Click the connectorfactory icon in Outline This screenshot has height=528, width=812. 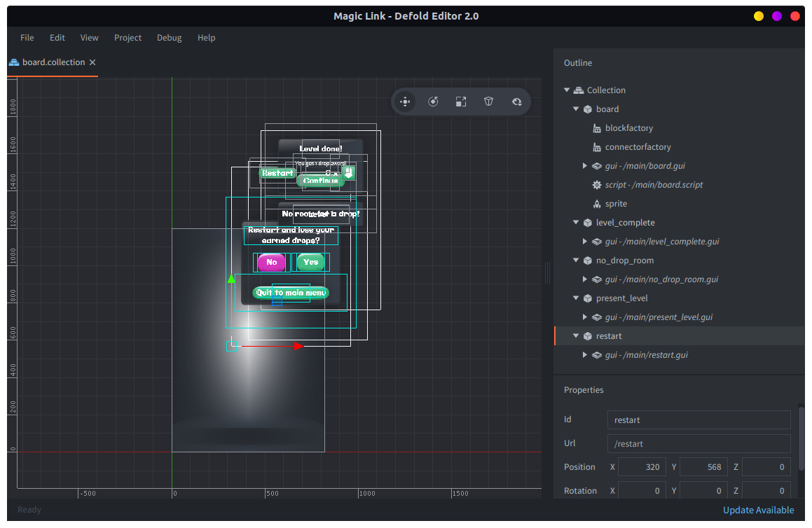tap(597, 147)
